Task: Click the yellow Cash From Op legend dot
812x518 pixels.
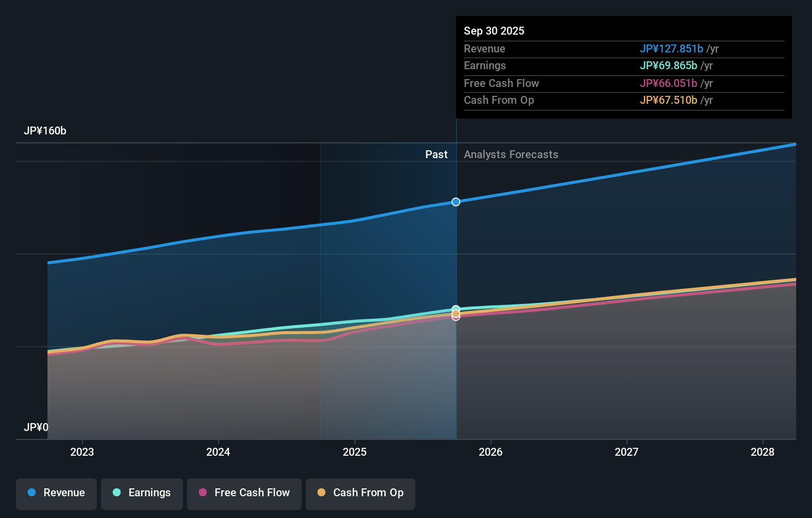Action: pos(322,493)
